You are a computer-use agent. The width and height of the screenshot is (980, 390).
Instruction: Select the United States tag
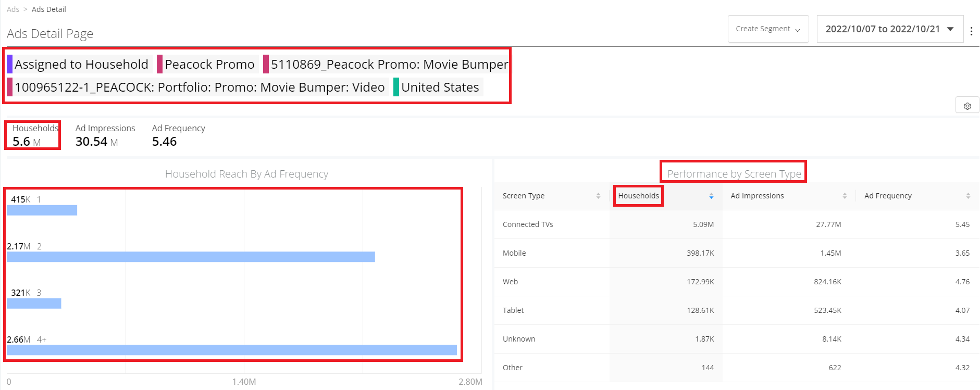point(438,87)
